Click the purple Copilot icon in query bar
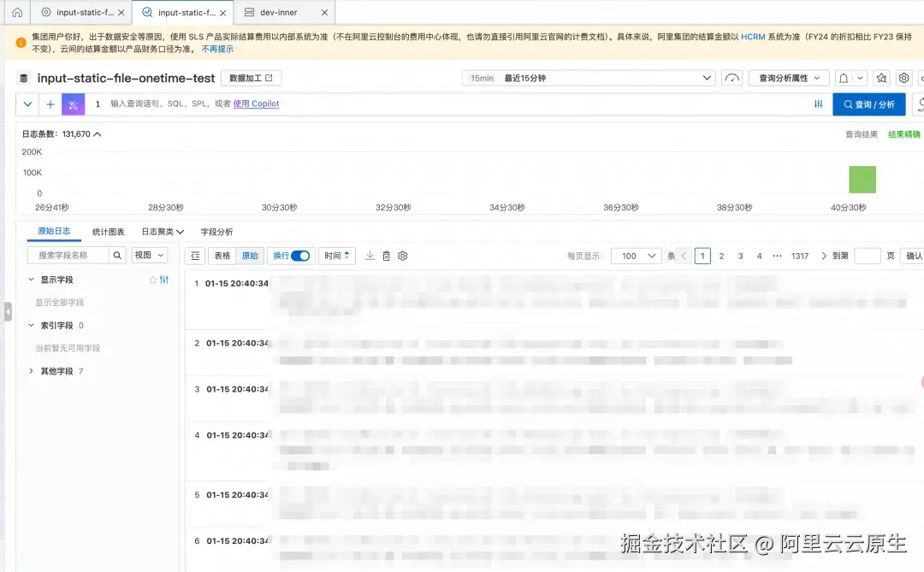Viewport: 924px width, 572px height. point(73,104)
